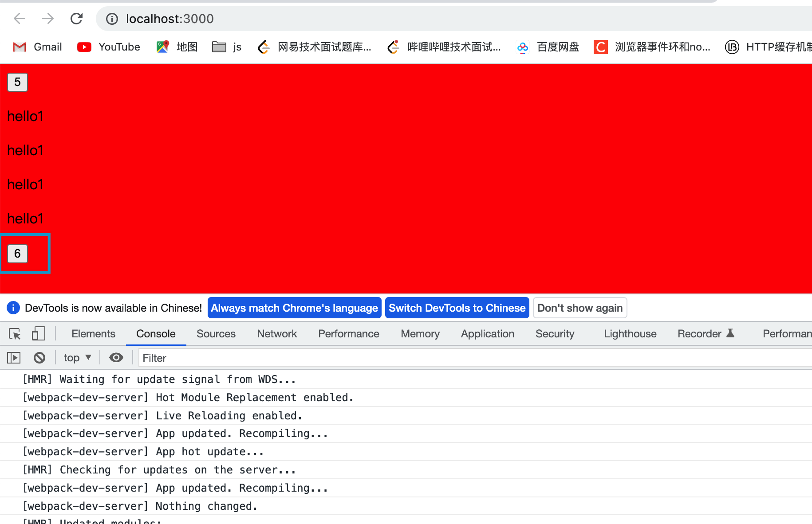Open the Gmail bookmark

click(37, 47)
